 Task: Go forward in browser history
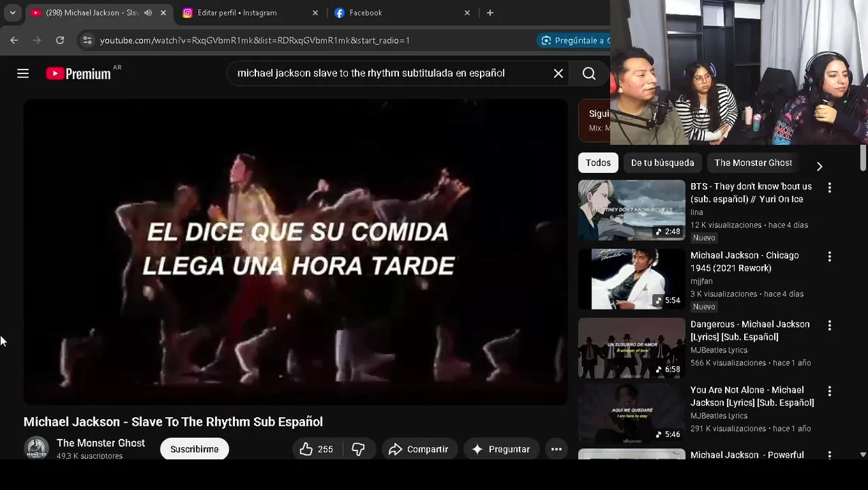[x=37, y=40]
